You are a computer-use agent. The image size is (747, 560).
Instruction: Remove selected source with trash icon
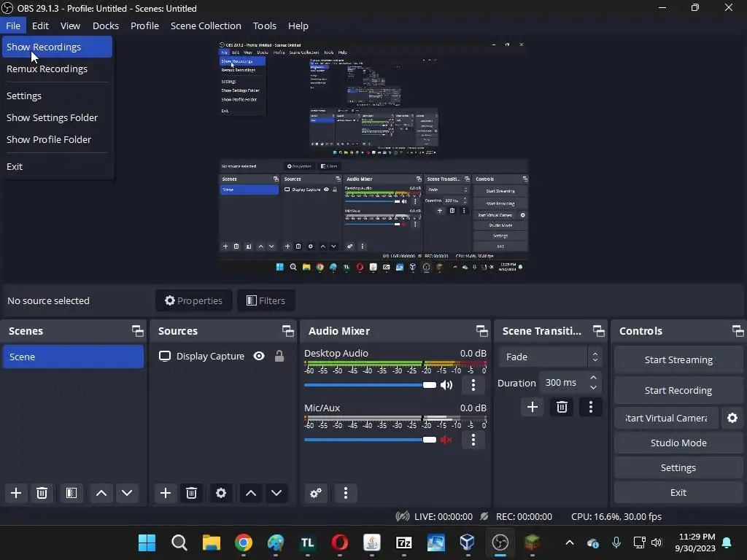pos(192,493)
